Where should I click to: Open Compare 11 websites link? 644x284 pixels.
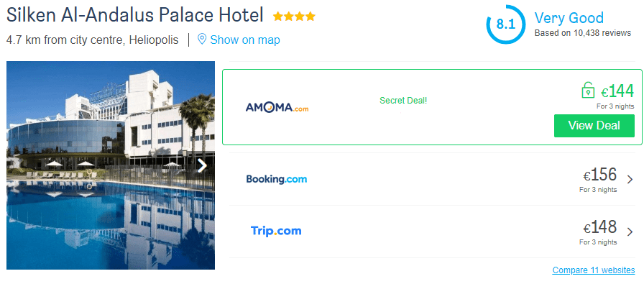(594, 270)
